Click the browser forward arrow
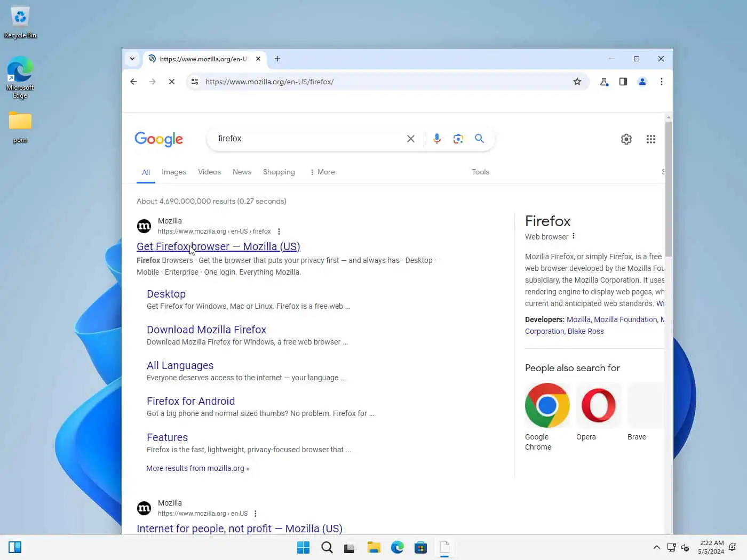Viewport: 747px width, 560px height. (153, 82)
